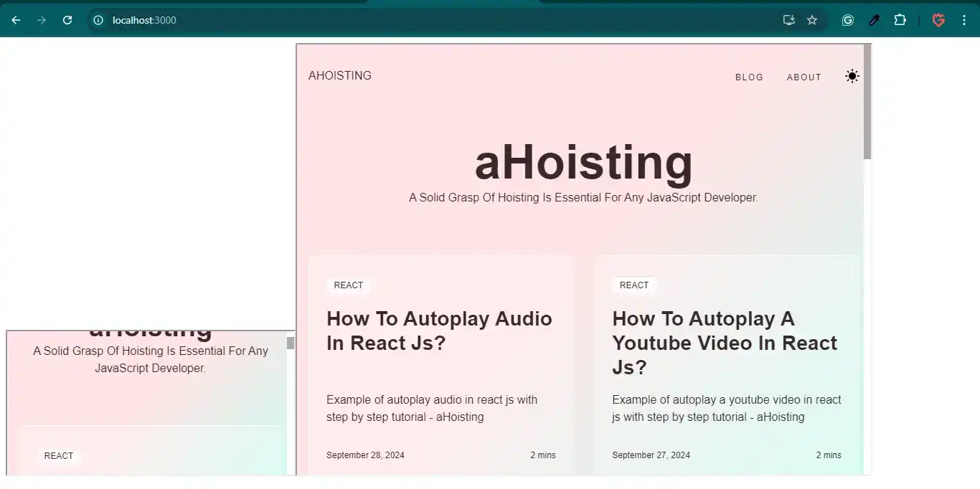Viewport: 980px width, 489px height.
Task: Bookmark this page with the star icon
Action: (x=812, y=20)
